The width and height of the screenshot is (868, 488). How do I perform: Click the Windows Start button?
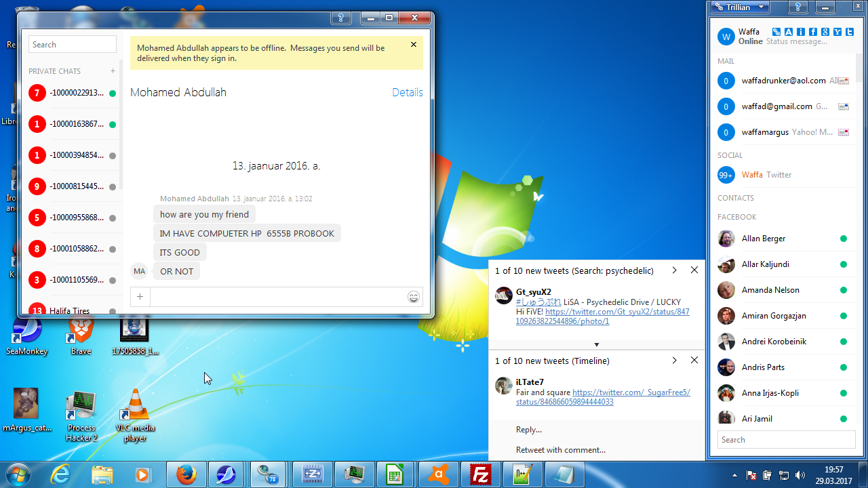[18, 474]
